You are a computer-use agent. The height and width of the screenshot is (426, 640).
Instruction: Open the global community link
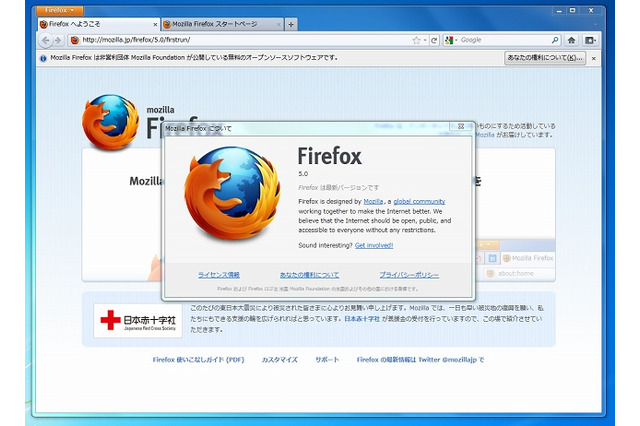pos(419,202)
